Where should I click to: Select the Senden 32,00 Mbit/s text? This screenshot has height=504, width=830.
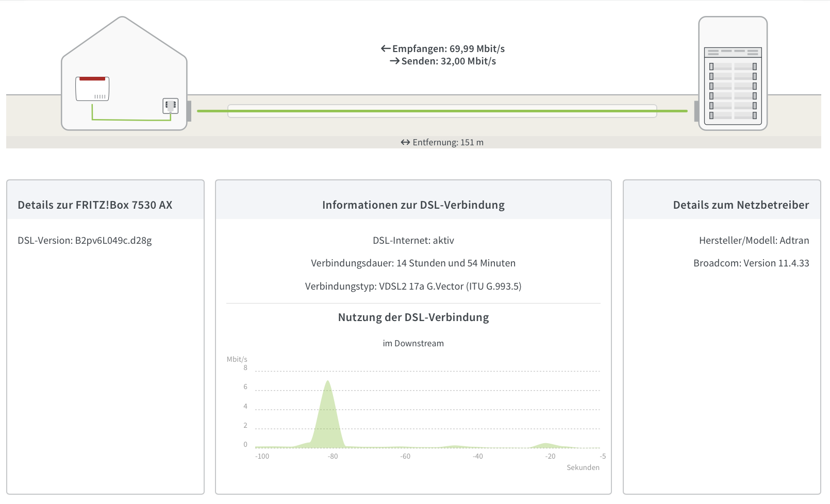click(x=449, y=61)
